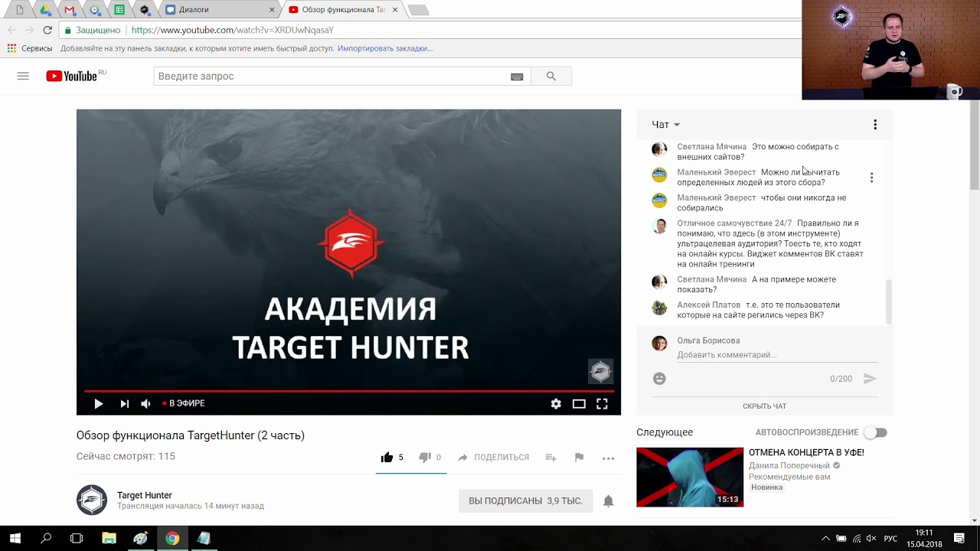980x551 pixels.
Task: Open message options for Маленький Эверест comment
Action: click(871, 178)
